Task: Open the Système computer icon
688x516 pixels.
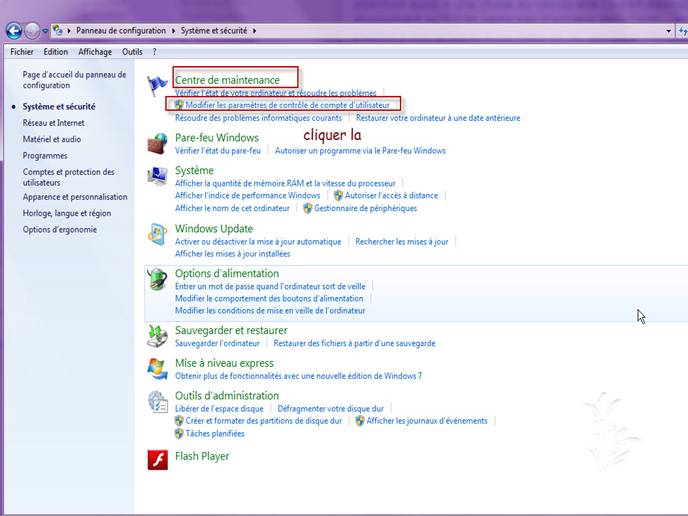Action: [158, 176]
